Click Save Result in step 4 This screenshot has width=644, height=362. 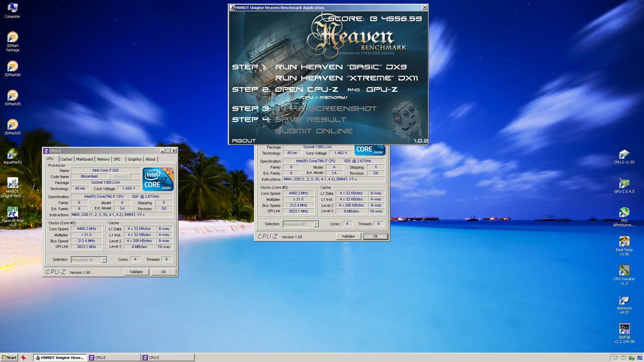(x=311, y=120)
